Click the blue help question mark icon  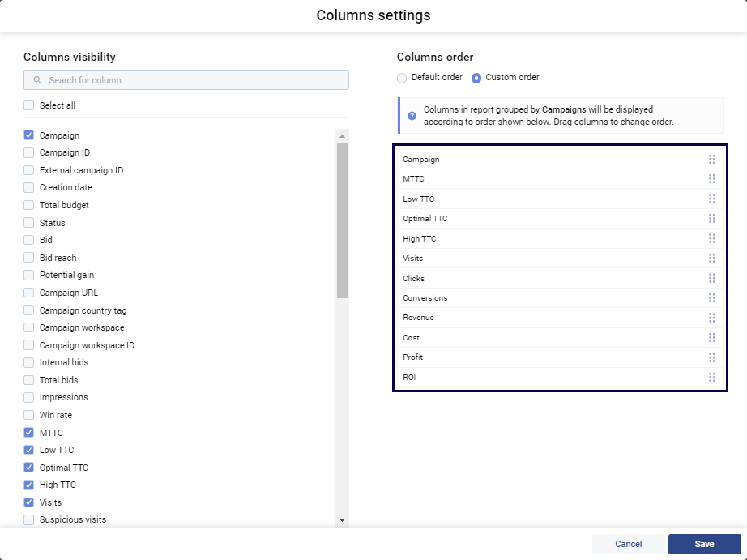[412, 116]
